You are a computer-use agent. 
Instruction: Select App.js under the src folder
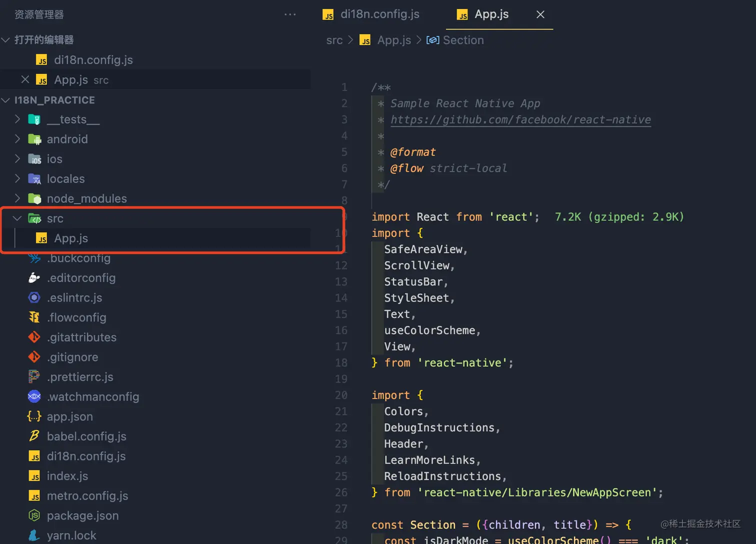click(71, 238)
